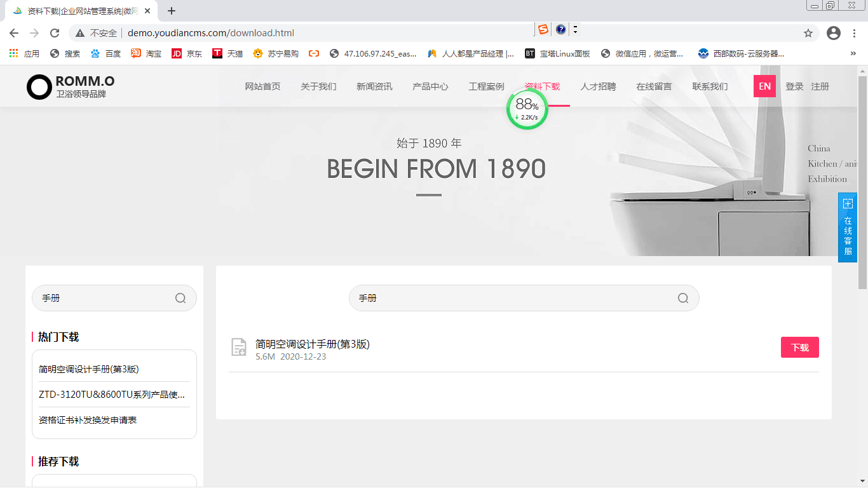Click the blue question mark extension icon
This screenshot has width=868, height=488.
tap(561, 29)
